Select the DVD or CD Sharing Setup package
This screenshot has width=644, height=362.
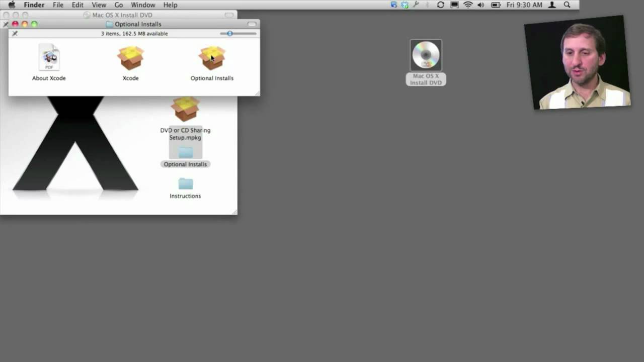[185, 109]
